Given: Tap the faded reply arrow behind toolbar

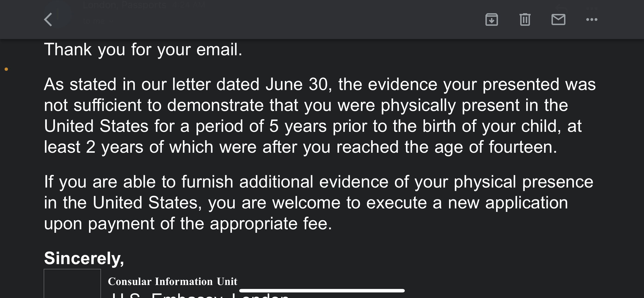Looking at the screenshot, I should pos(561,9).
